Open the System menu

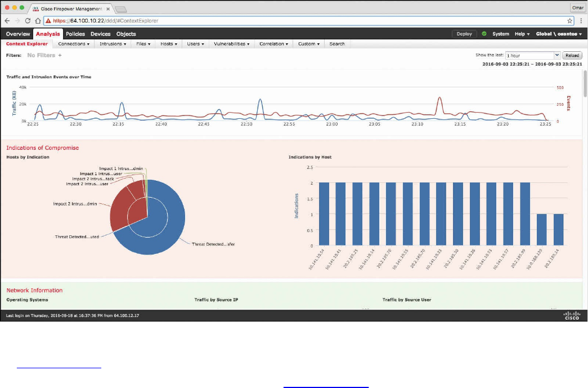pos(501,34)
